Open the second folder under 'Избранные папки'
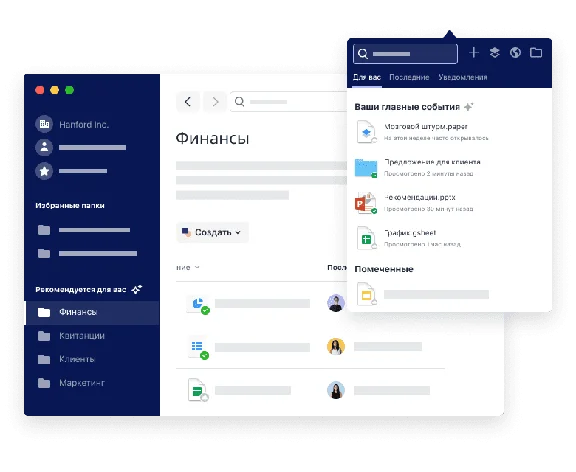This screenshot has height=472, width=576. point(87,253)
